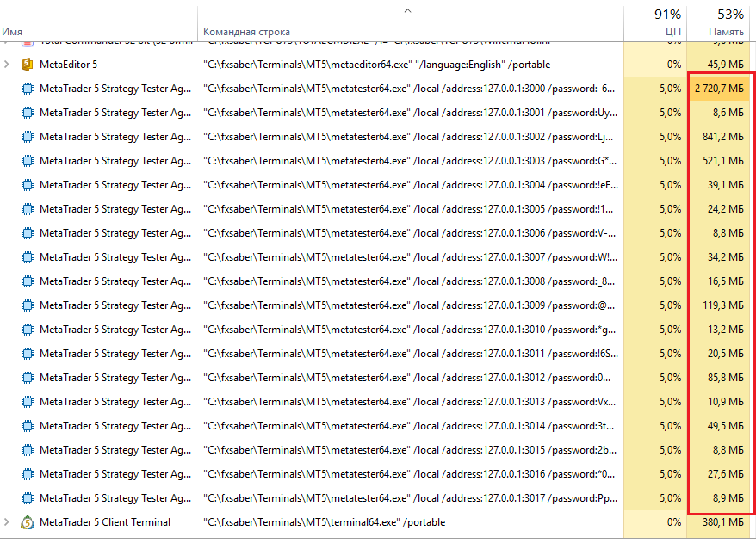The width and height of the screenshot is (756, 543).
Task: Click the tester agent icon for address 127.0.0.1:3000
Action: click(28, 89)
